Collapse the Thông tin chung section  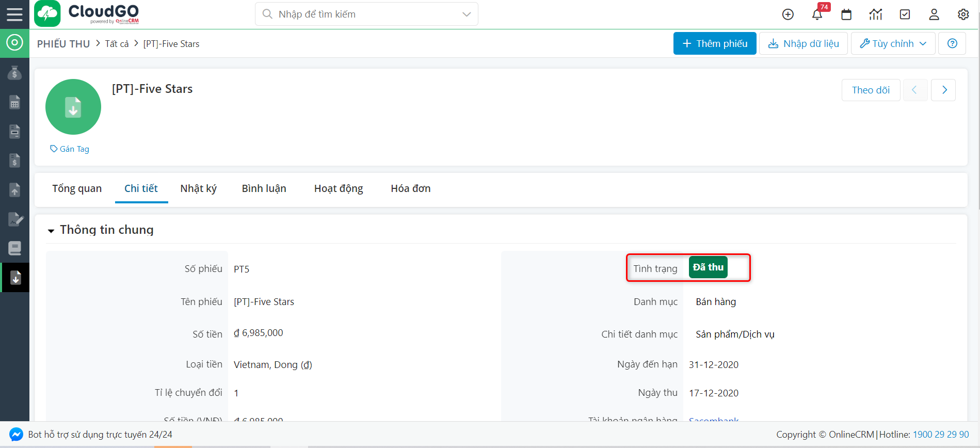pos(51,231)
